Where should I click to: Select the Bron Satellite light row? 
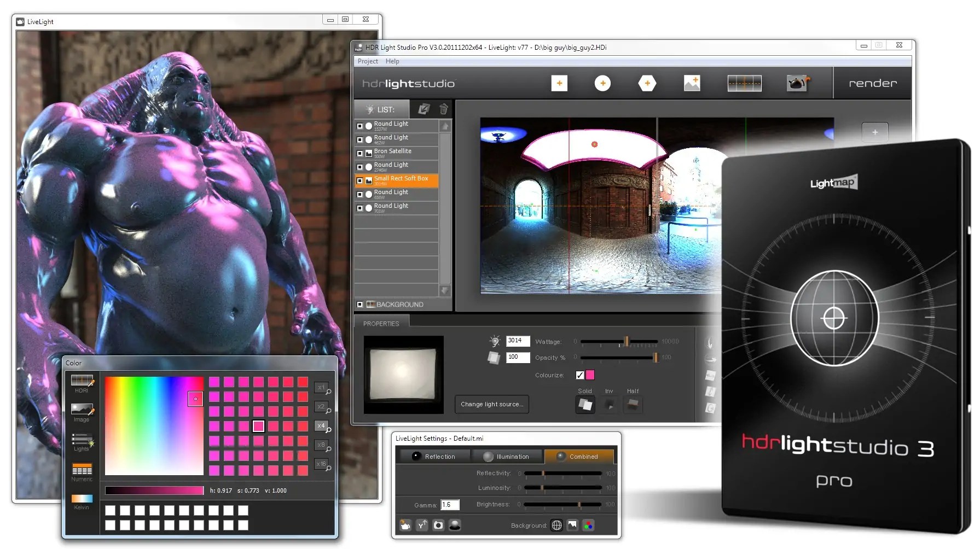(397, 153)
